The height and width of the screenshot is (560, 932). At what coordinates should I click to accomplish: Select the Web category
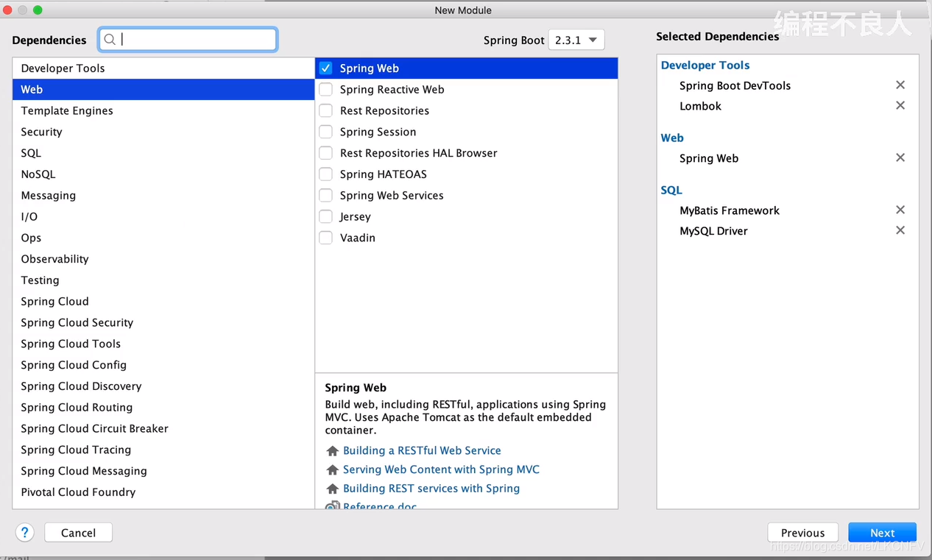[x=163, y=90]
